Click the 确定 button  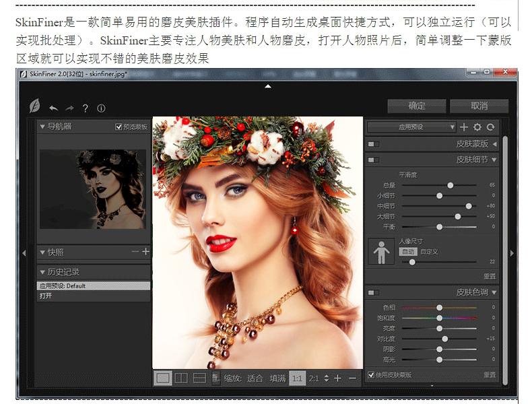click(x=417, y=106)
